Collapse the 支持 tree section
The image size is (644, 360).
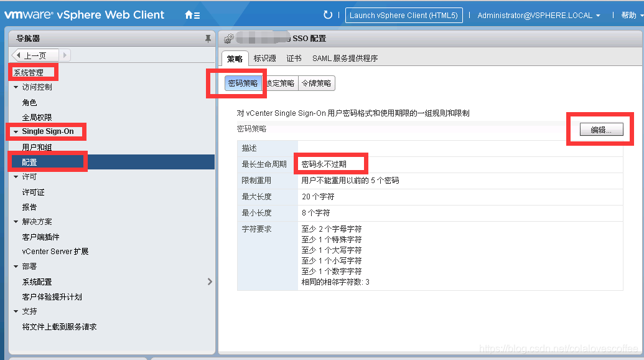point(16,311)
